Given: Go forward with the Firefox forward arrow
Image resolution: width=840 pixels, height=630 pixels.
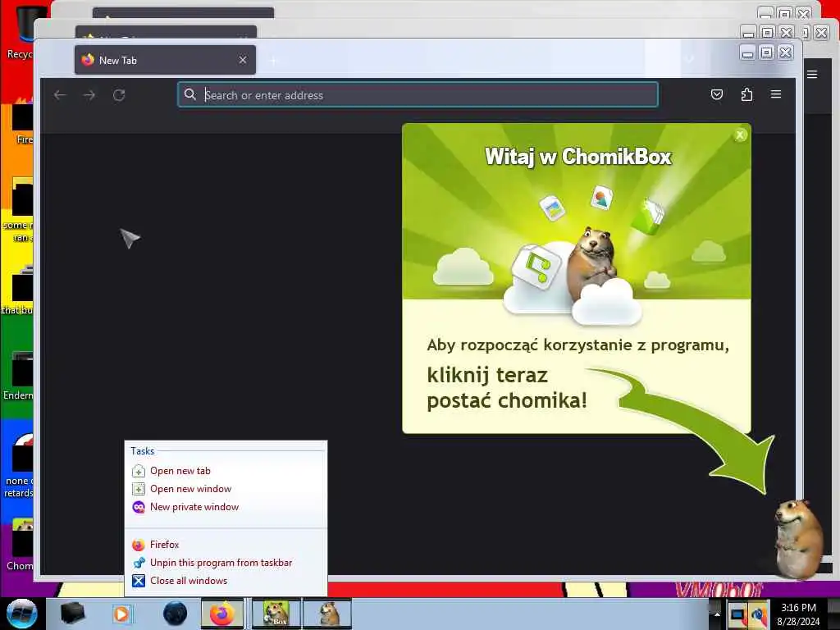Looking at the screenshot, I should click(89, 95).
